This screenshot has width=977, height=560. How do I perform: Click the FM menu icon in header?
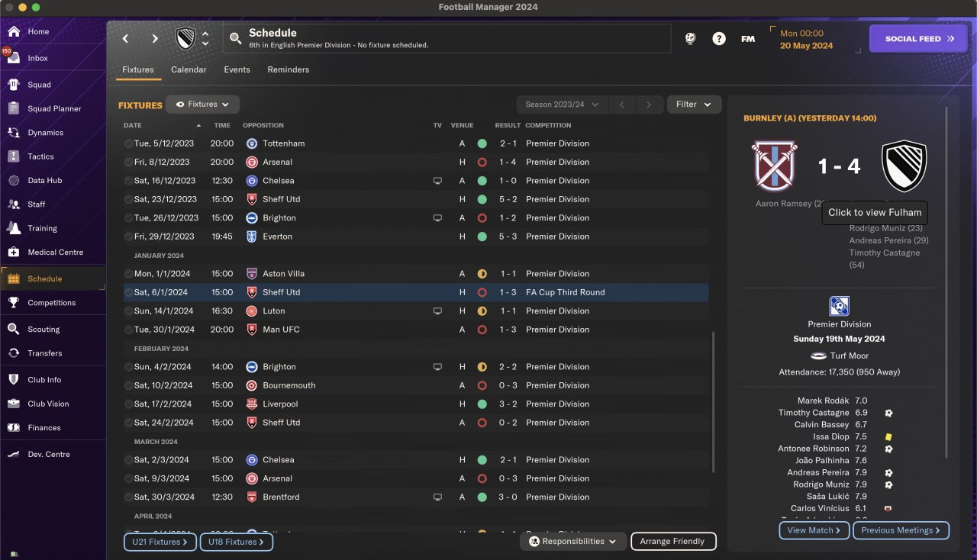[x=748, y=38]
